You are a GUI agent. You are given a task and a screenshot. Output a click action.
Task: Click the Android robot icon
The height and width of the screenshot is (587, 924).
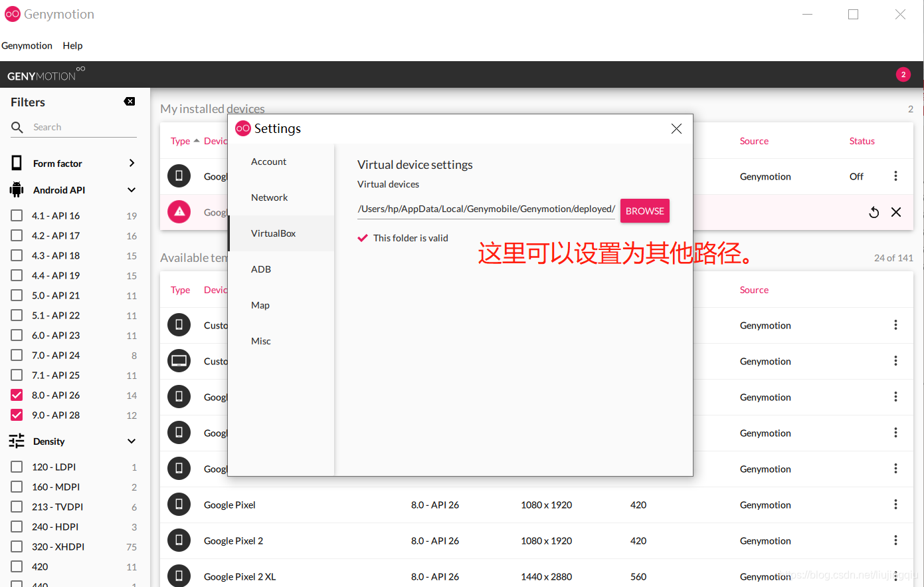coord(17,190)
